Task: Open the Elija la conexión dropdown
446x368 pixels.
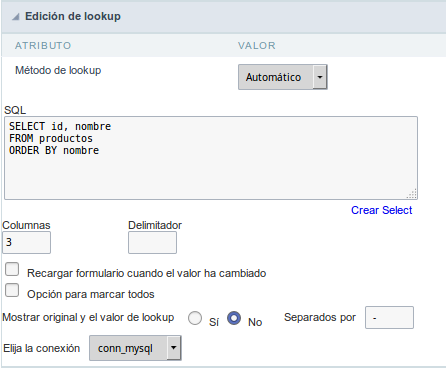Action: click(x=135, y=348)
